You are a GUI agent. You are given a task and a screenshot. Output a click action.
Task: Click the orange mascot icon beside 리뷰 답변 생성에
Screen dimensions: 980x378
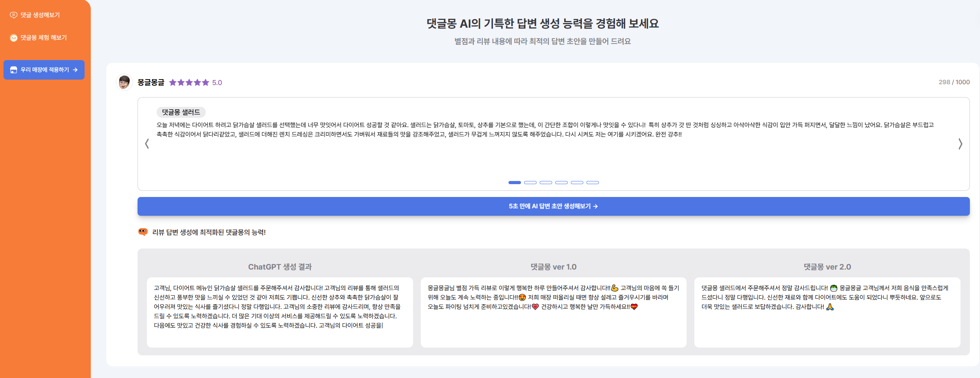coord(143,232)
